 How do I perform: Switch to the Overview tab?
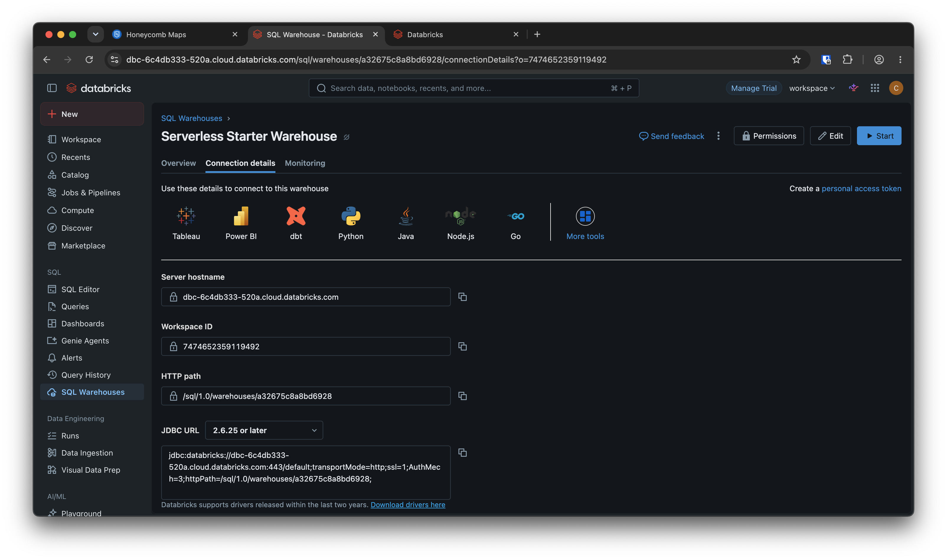pyautogui.click(x=179, y=163)
